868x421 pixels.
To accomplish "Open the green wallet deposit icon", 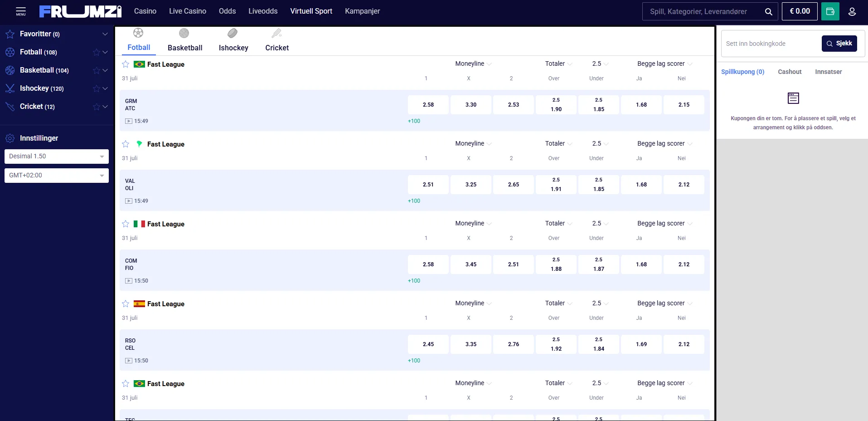I will 830,11.
